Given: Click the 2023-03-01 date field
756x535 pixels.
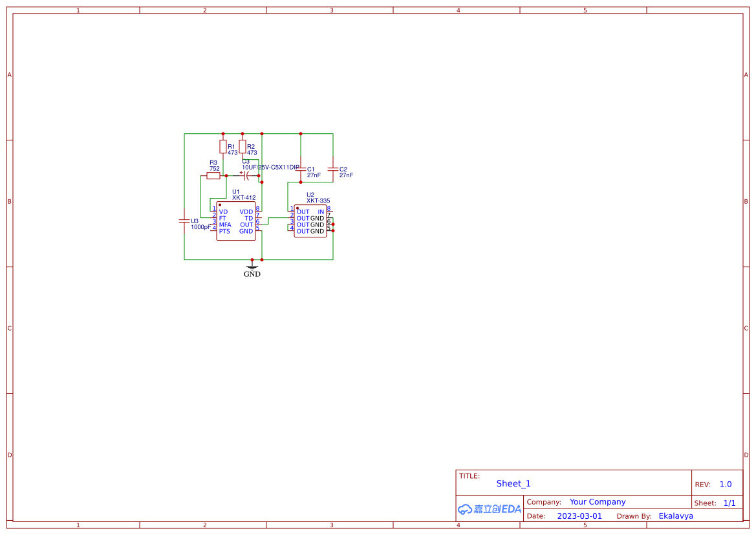Looking at the screenshot, I should pos(580,516).
